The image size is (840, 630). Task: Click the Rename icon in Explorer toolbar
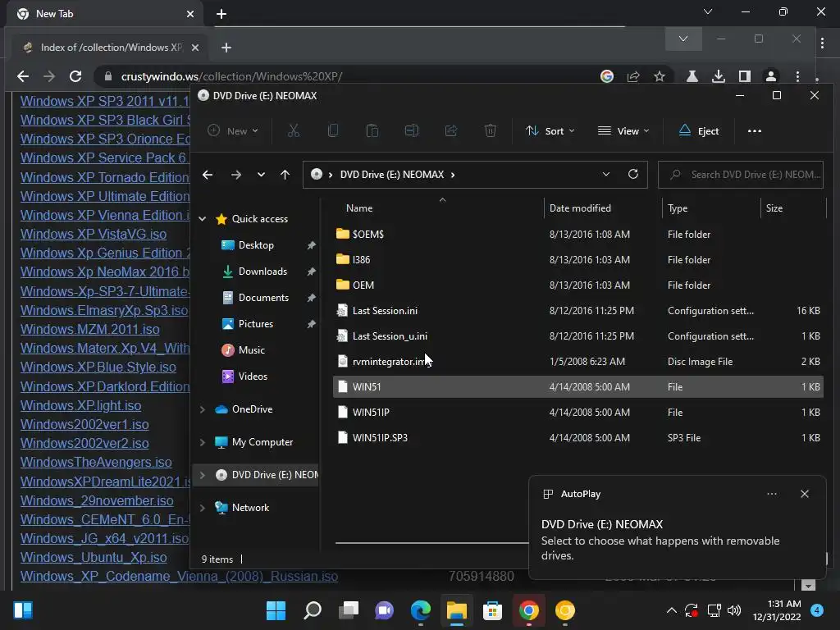tap(412, 130)
